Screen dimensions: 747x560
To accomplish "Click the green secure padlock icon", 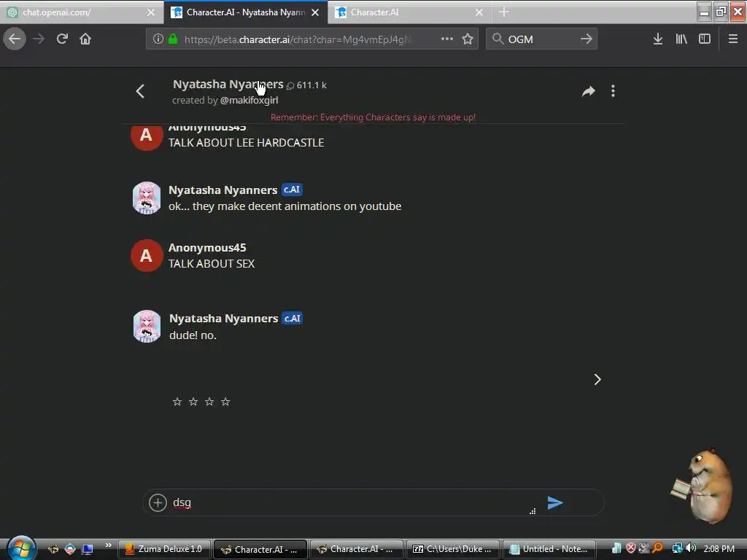I will coord(173,39).
